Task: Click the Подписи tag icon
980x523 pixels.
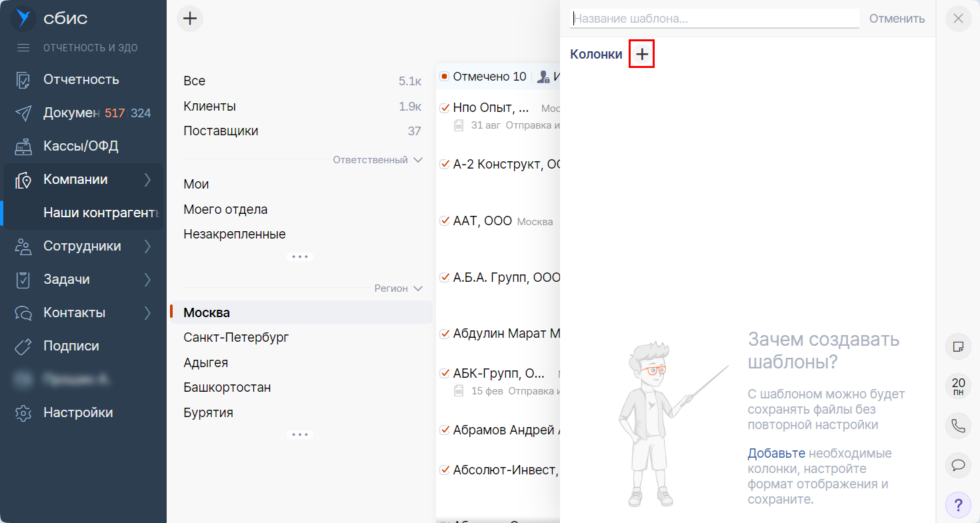Action: (23, 346)
